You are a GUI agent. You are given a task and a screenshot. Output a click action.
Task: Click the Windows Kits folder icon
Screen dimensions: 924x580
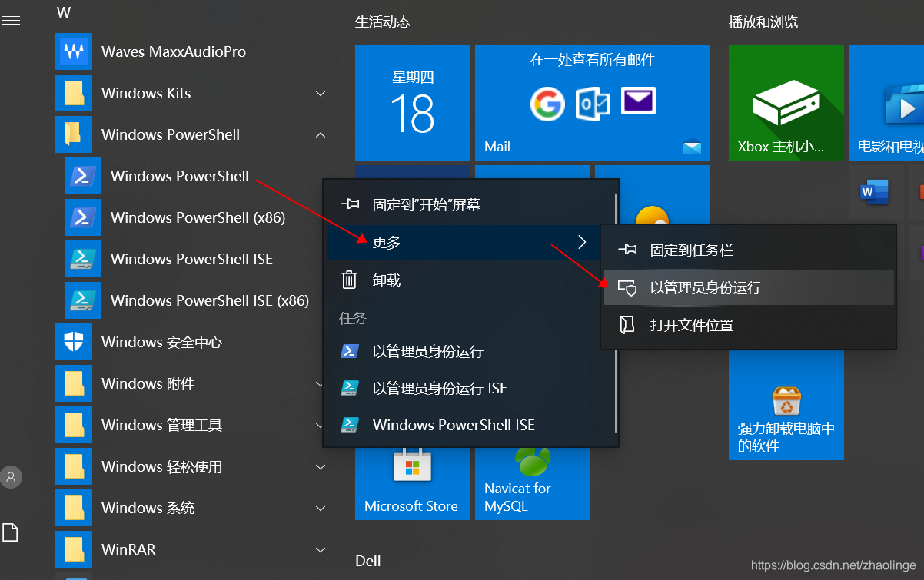[74, 93]
